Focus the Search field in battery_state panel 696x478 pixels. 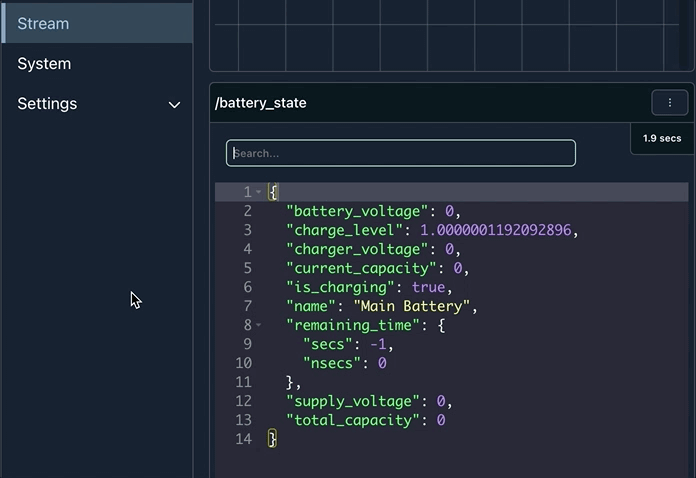click(401, 153)
